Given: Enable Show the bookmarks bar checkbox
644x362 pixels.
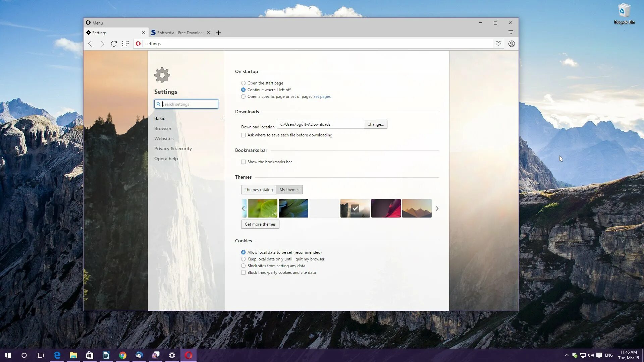Looking at the screenshot, I should pos(243,162).
